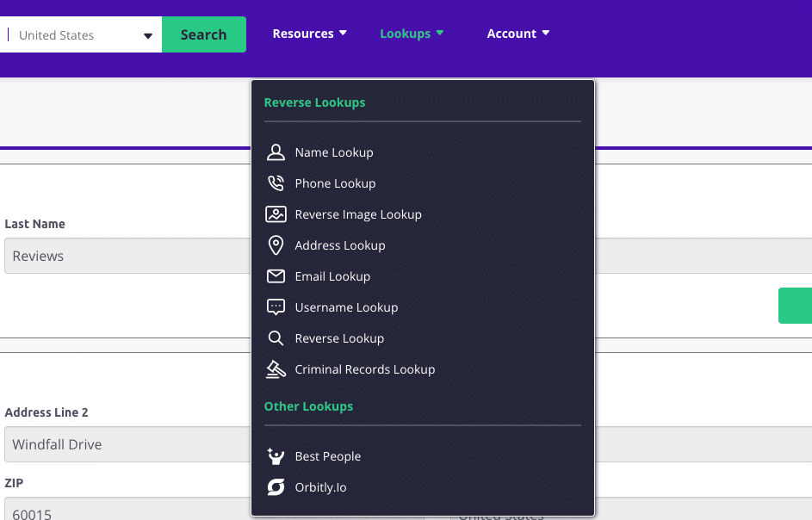Click the Last Name field containing Reviews
The width and height of the screenshot is (812, 520).
(x=121, y=256)
